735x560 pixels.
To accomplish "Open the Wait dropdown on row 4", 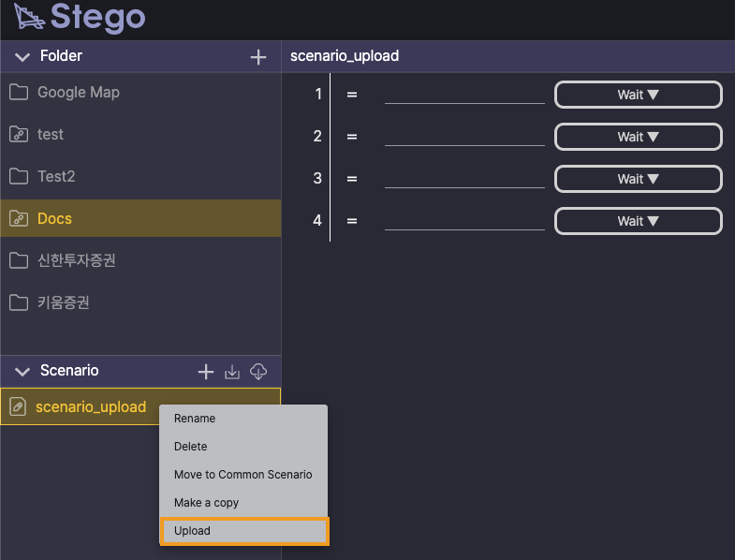I will [638, 221].
